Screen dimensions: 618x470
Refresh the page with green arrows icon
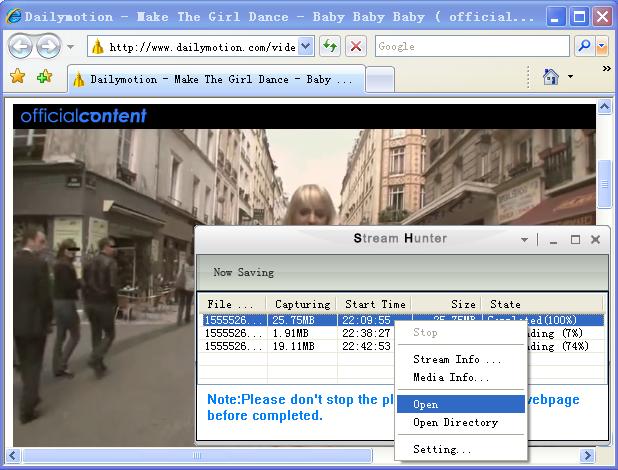[330, 47]
